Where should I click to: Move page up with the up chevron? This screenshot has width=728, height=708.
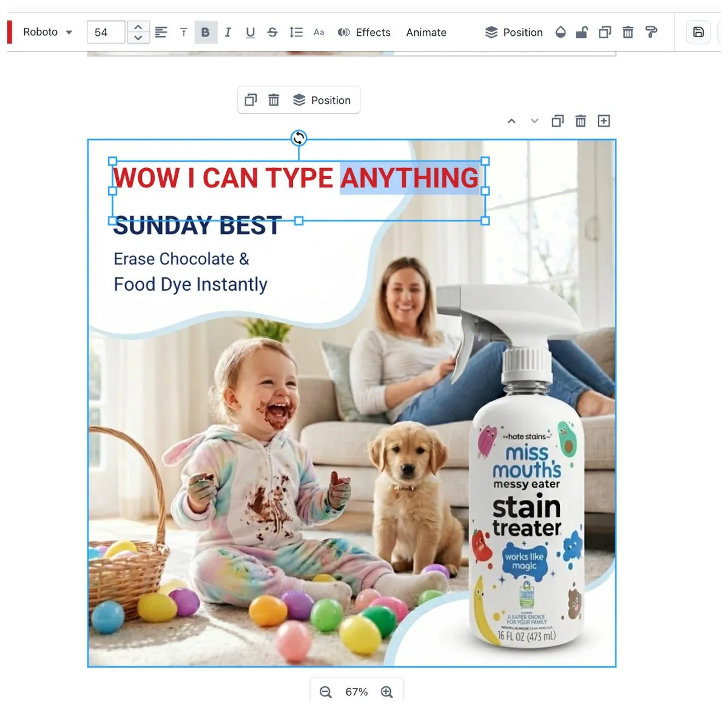point(511,121)
